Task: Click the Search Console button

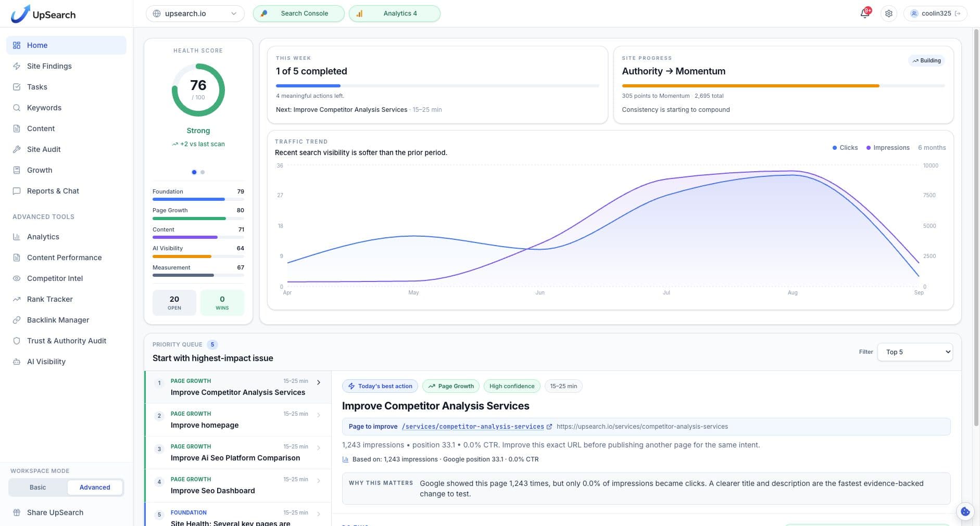Action: pyautogui.click(x=298, y=14)
